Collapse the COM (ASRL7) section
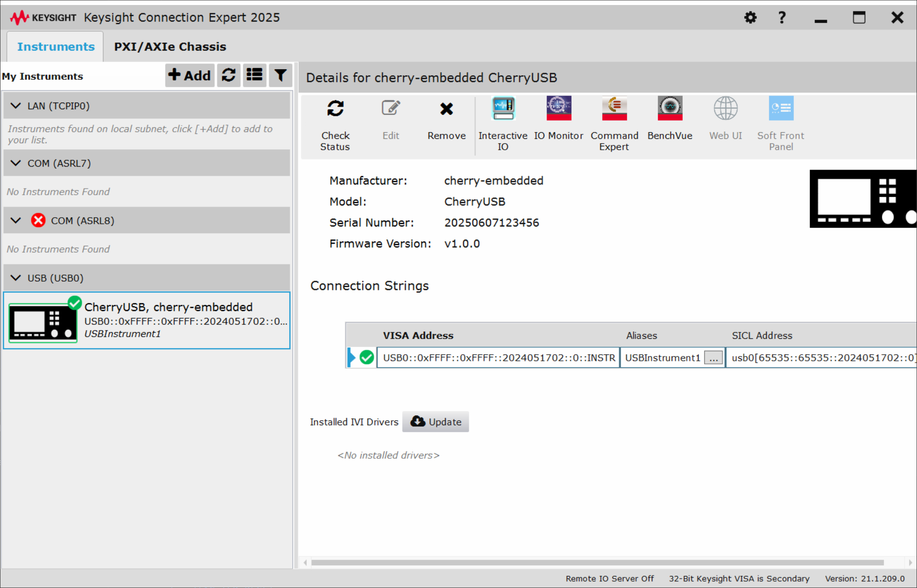Image resolution: width=917 pixels, height=588 pixels. click(16, 163)
